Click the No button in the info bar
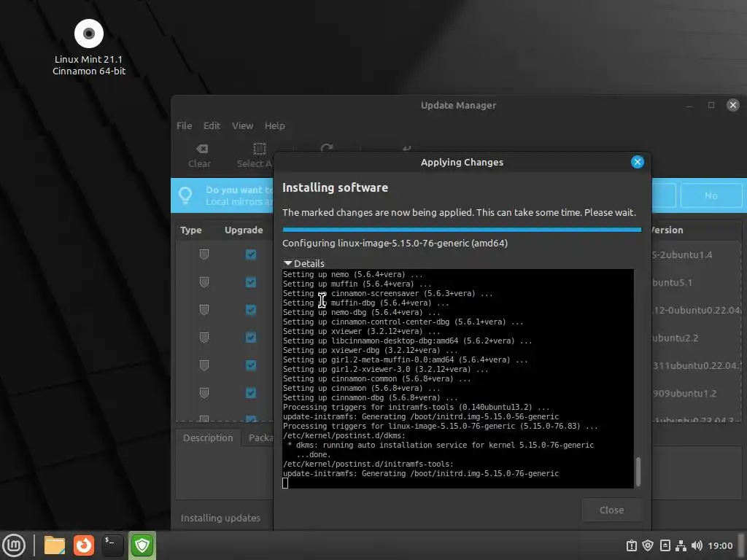This screenshot has height=560, width=747. [711, 195]
